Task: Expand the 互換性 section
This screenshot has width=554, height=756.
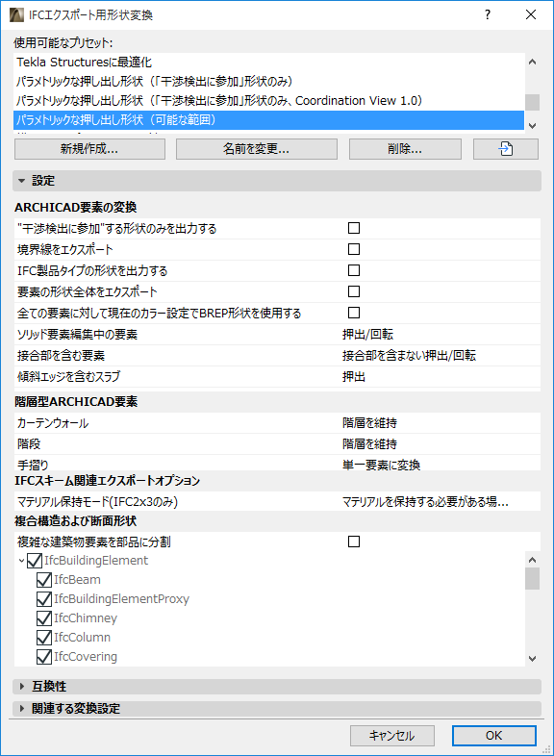Action: click(x=277, y=686)
